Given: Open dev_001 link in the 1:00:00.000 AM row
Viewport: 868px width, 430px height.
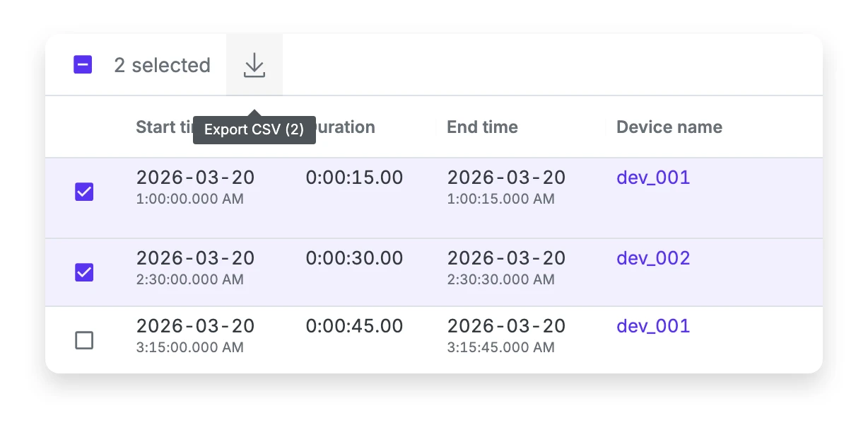Looking at the screenshot, I should [x=653, y=178].
